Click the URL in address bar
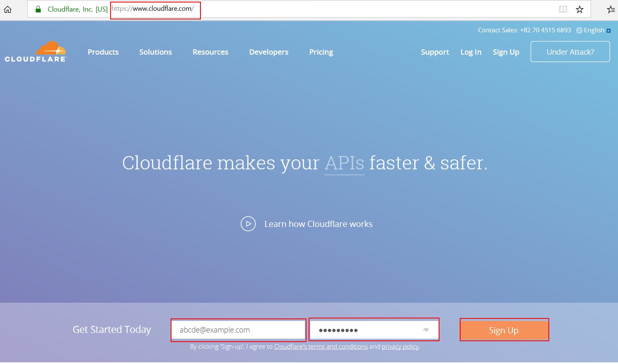The width and height of the screenshot is (618, 364). [x=153, y=9]
